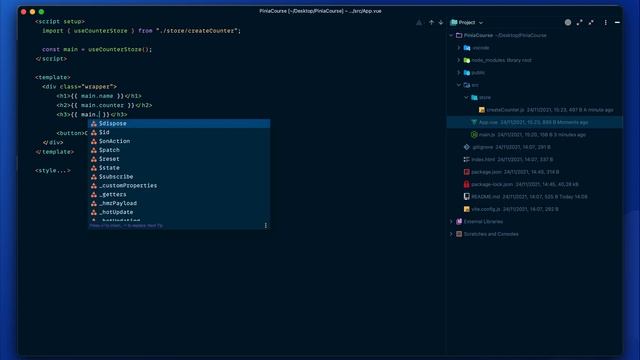Click 'main.counter' inside the h2 tag
This screenshot has width=640, height=360.
click(102, 105)
